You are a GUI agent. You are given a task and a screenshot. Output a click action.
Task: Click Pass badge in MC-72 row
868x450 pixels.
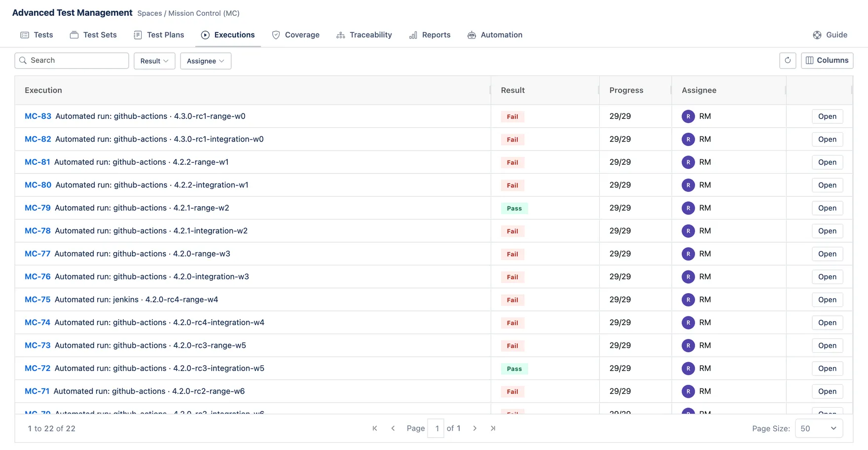[x=514, y=369]
